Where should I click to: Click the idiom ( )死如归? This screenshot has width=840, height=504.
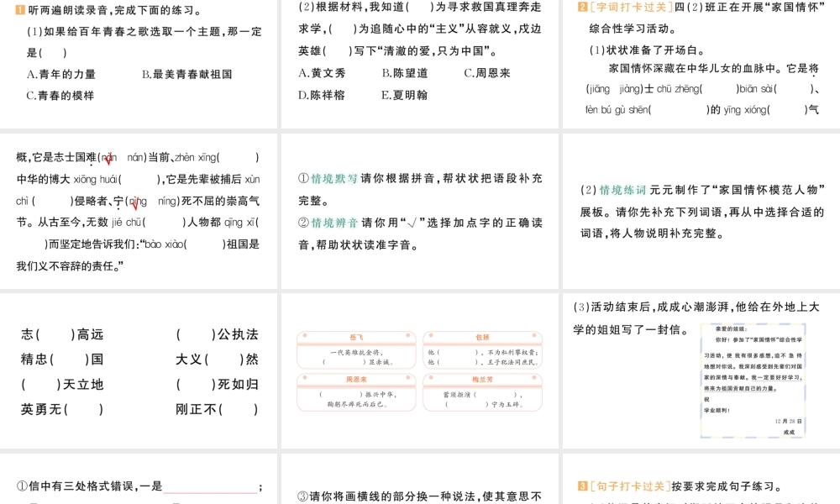217,385
